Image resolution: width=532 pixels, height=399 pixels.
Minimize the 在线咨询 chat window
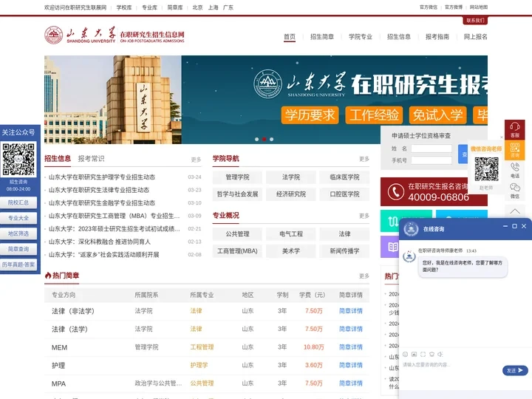coord(505,226)
